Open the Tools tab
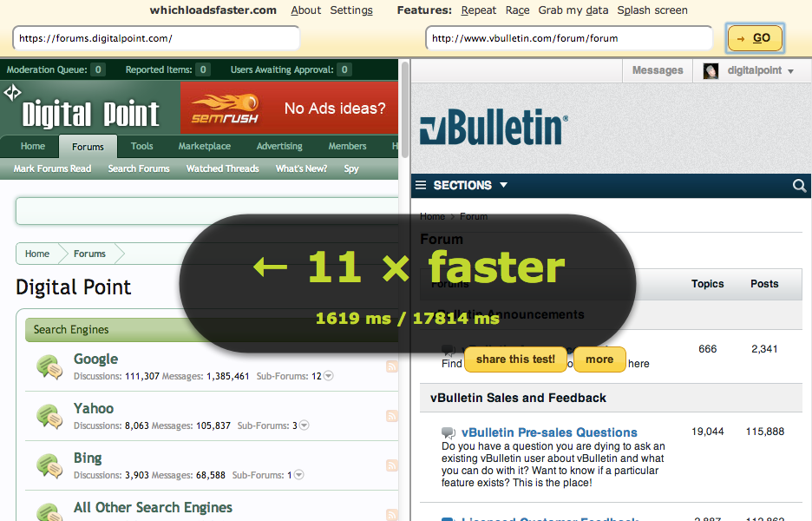 coord(142,146)
